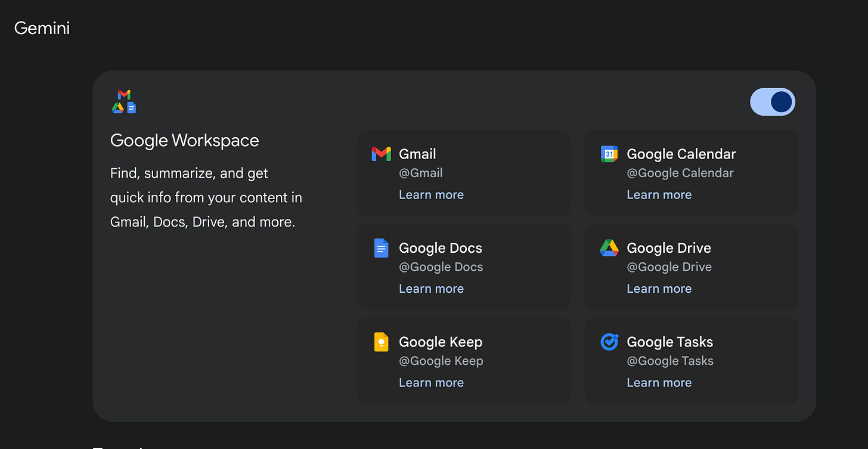Open Learn more link under Google Keep
This screenshot has height=449, width=868.
(x=431, y=383)
